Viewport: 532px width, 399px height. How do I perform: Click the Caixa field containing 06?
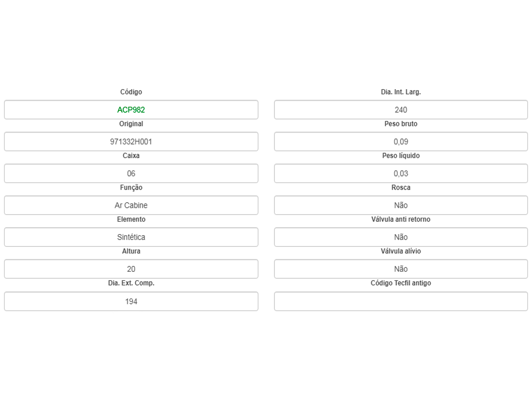coord(131,174)
